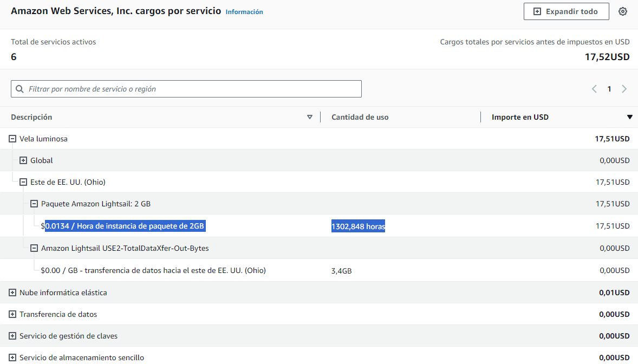The image size is (638, 364).
Task: Click the magnifier icon in filter box
Action: point(20,89)
